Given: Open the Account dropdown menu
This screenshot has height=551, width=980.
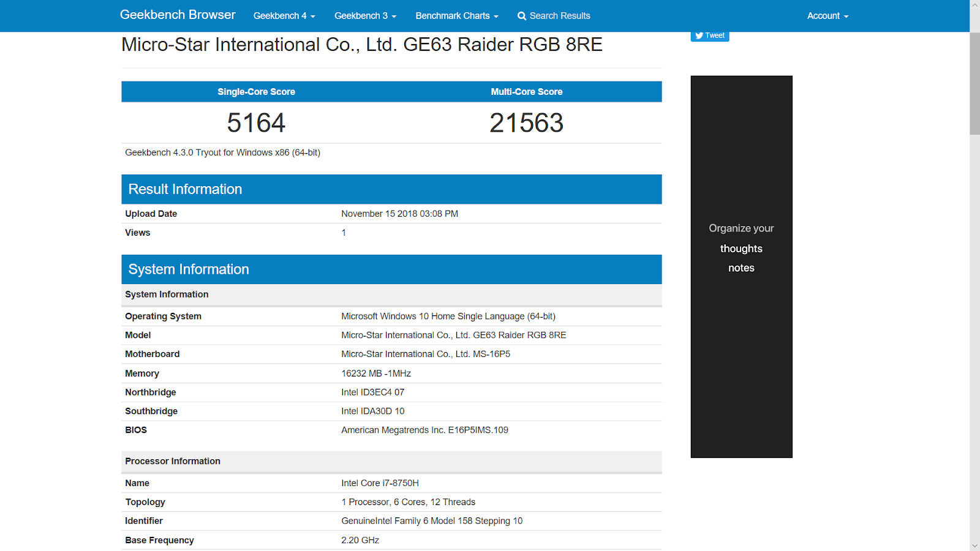Looking at the screenshot, I should 827,16.
